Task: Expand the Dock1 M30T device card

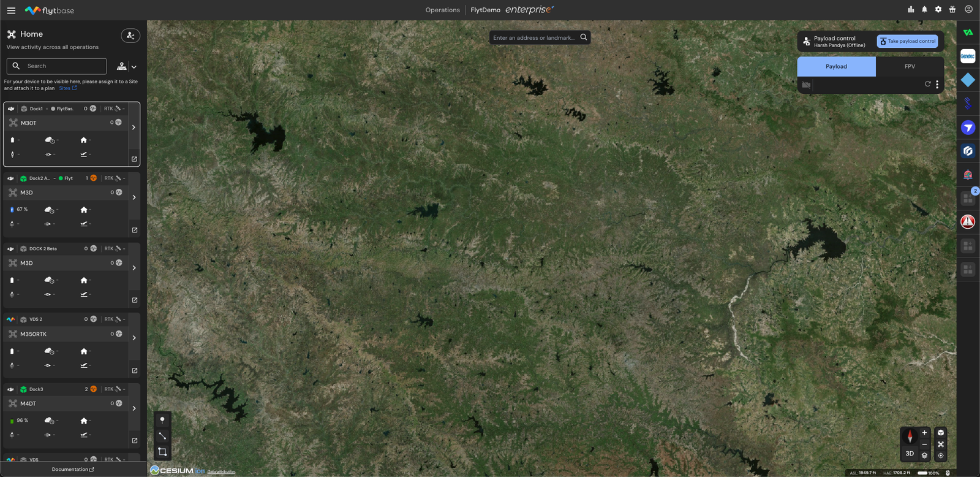Action: (134, 128)
